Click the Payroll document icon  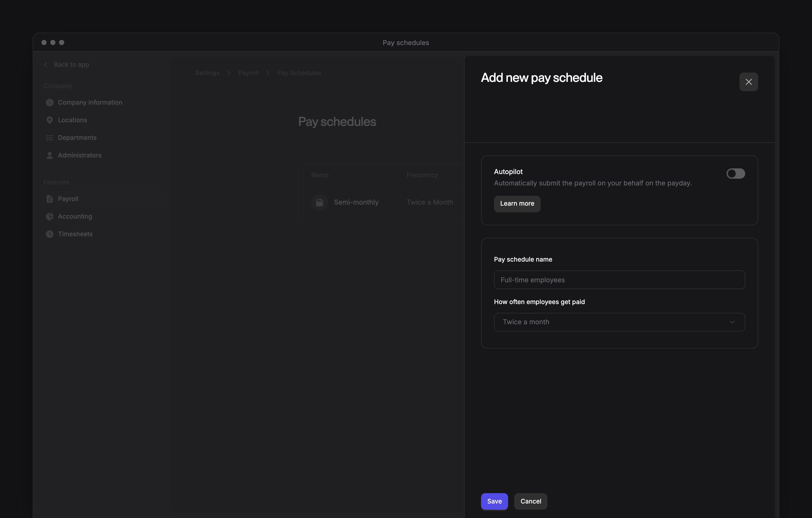[x=49, y=199]
